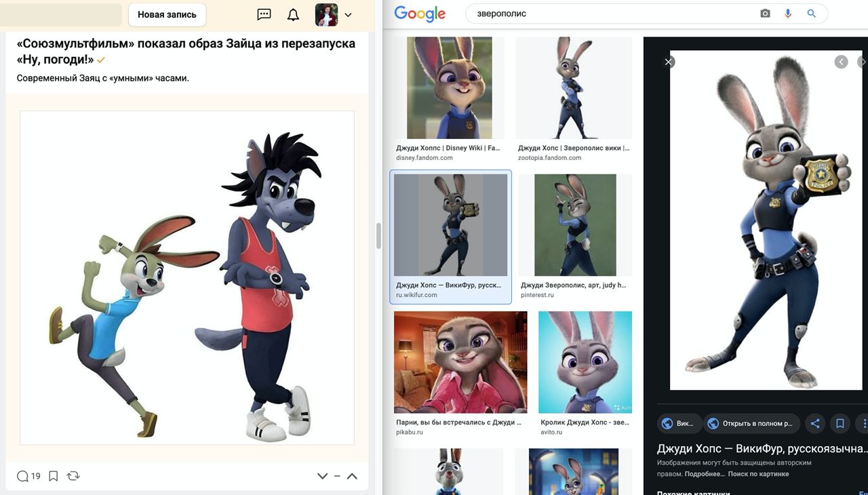Start voice search with the microphone icon
The width and height of the screenshot is (868, 495).
click(787, 14)
